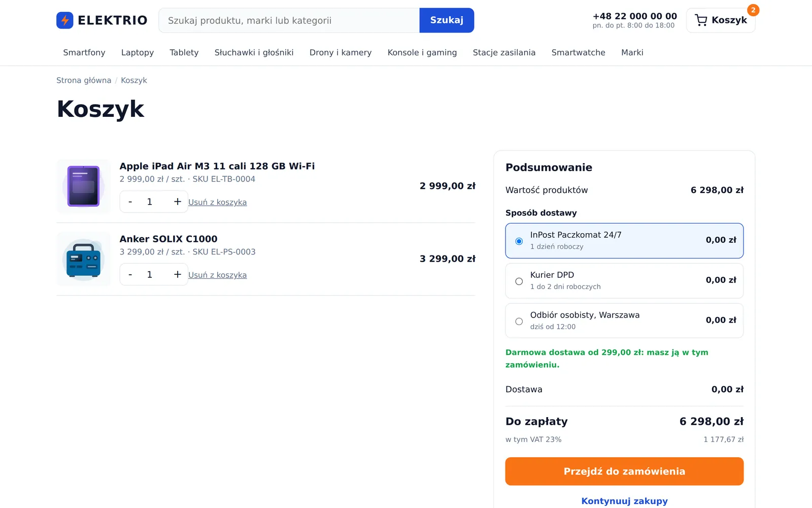812x508 pixels.
Task: Open the Smartfony category
Action: coord(84,52)
